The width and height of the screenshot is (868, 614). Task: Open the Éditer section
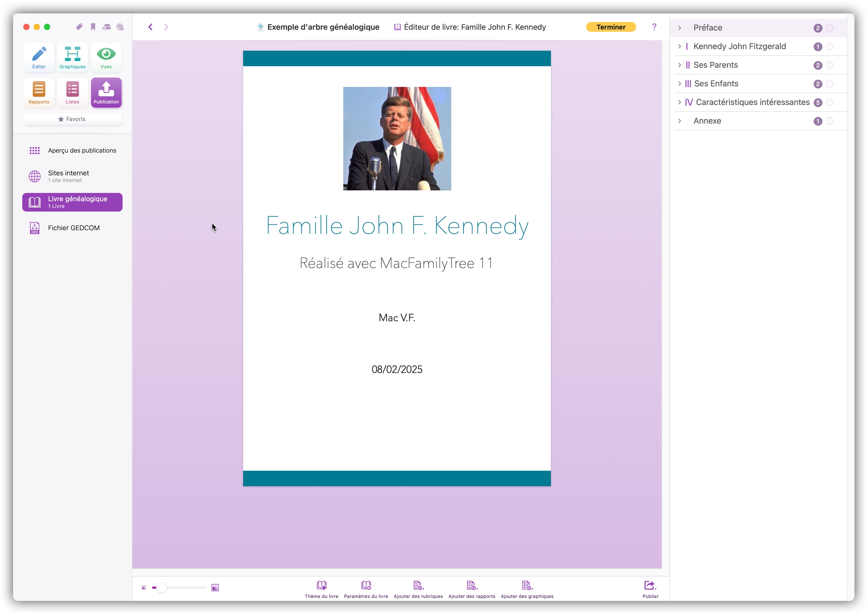(39, 57)
